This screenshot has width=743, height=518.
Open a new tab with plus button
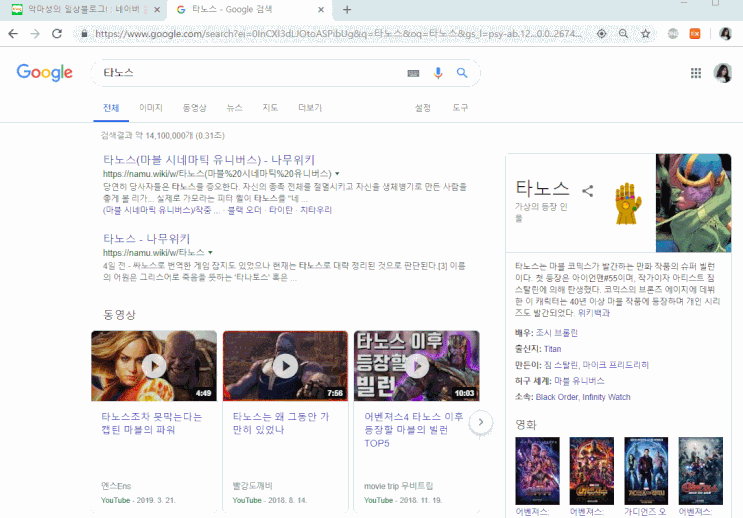pos(347,9)
